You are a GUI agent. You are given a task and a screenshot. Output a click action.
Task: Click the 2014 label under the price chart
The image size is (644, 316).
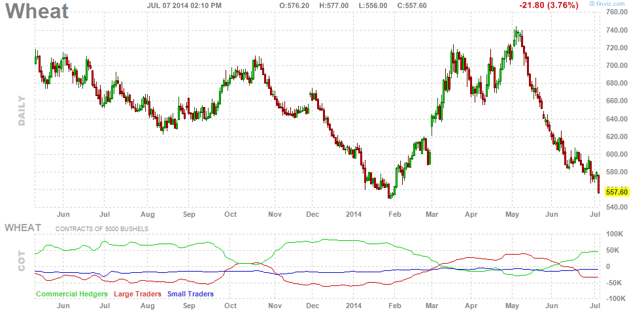354,214
